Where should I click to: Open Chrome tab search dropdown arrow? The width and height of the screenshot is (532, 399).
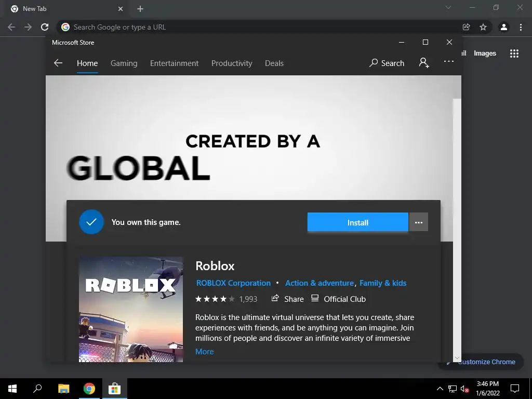(448, 7)
